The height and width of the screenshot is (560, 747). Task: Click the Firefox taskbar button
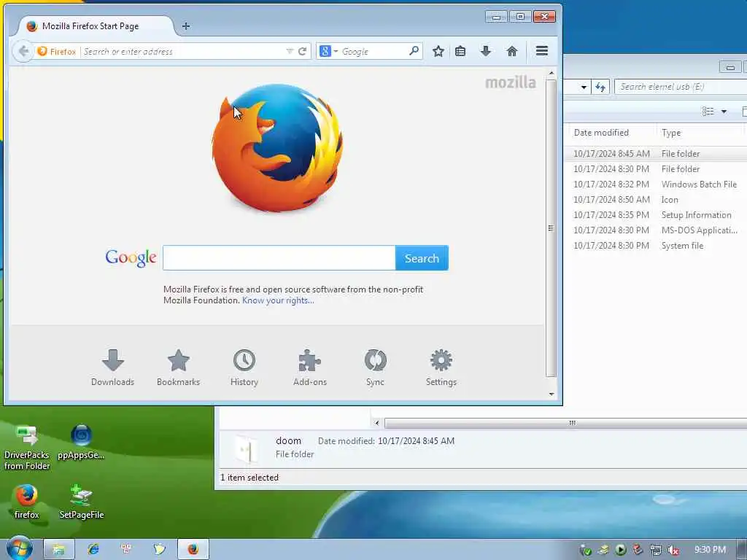tap(193, 549)
